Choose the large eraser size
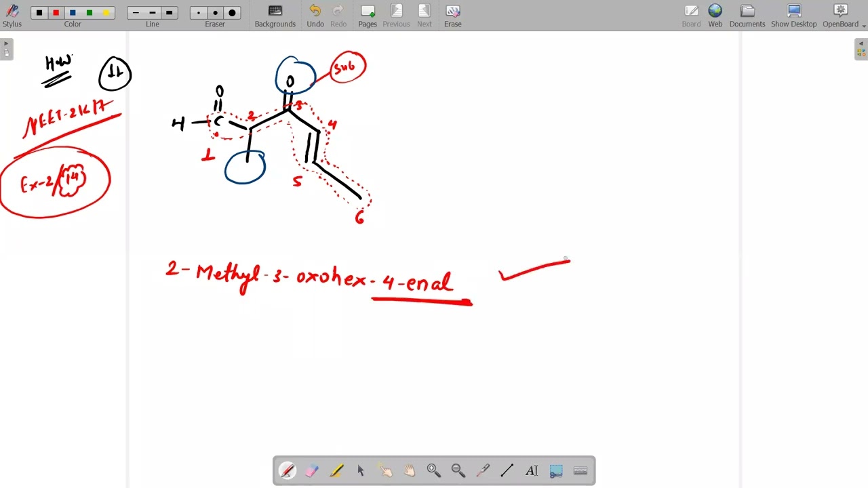This screenshot has height=488, width=868. [x=232, y=13]
